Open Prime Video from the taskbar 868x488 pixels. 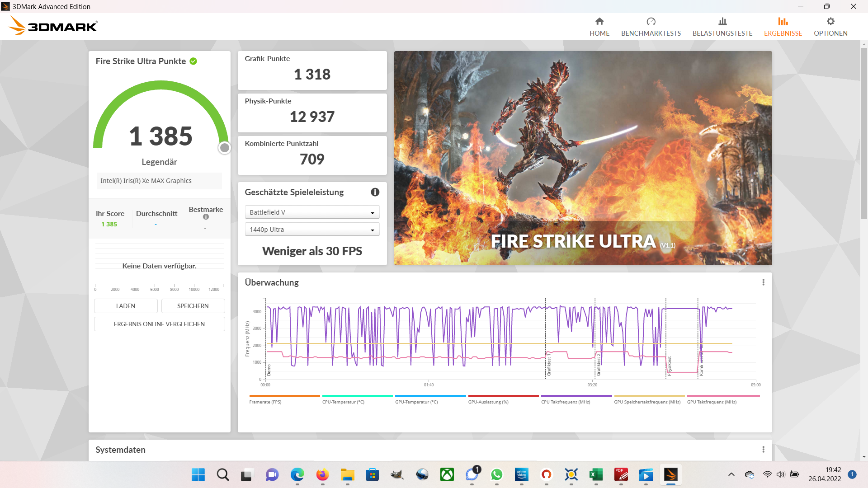tap(522, 474)
